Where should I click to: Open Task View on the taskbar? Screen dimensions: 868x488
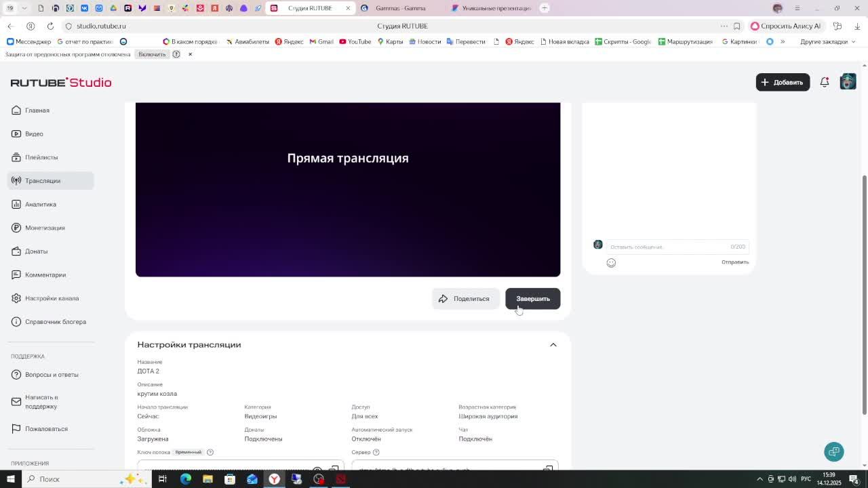163,479
